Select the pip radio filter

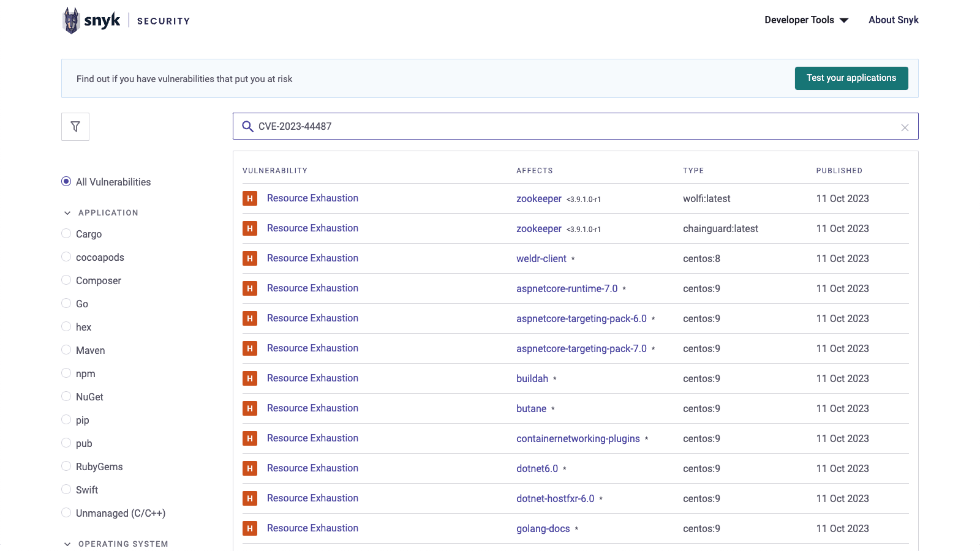click(66, 419)
